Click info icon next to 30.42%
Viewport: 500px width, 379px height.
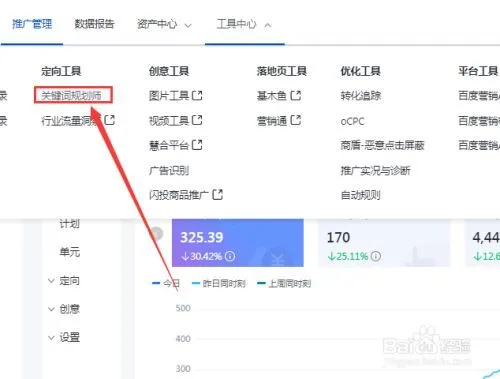coord(230,256)
